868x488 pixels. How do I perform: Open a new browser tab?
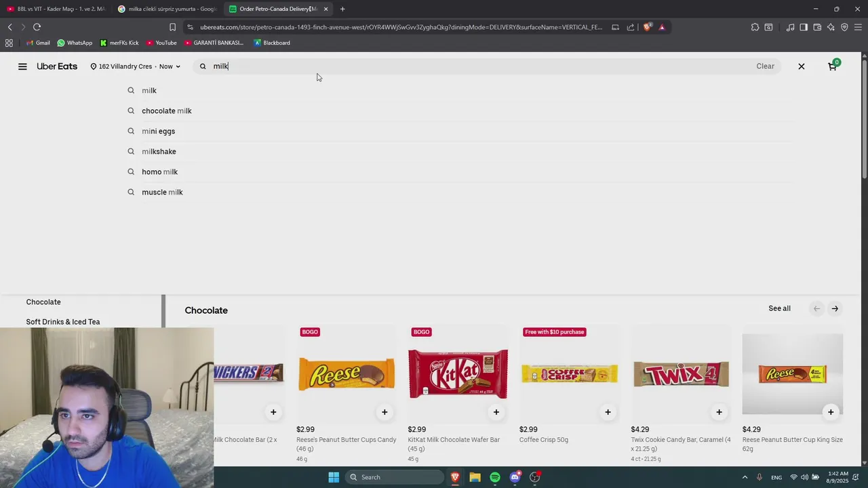(x=342, y=9)
